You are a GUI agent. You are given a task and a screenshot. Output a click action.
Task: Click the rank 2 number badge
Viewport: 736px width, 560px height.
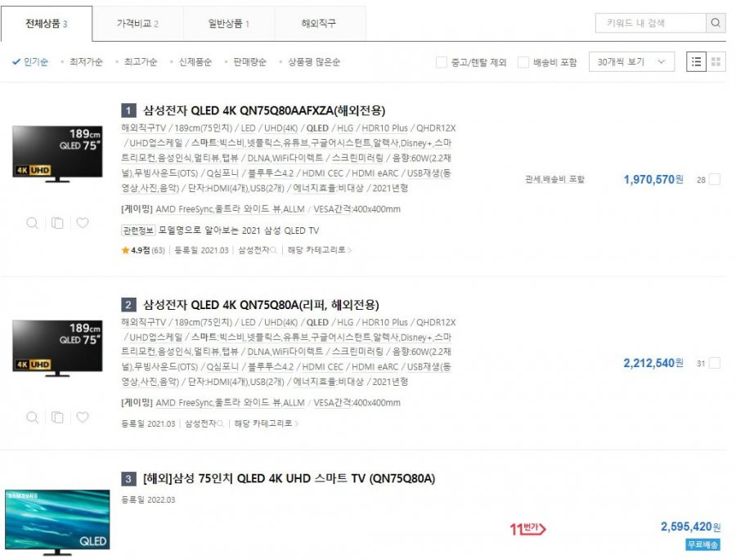pos(128,305)
